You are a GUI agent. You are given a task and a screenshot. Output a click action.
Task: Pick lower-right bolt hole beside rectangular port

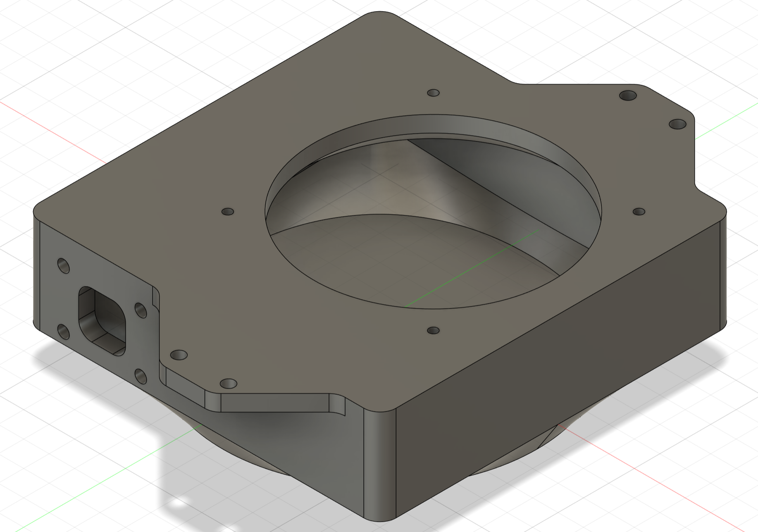point(141,376)
